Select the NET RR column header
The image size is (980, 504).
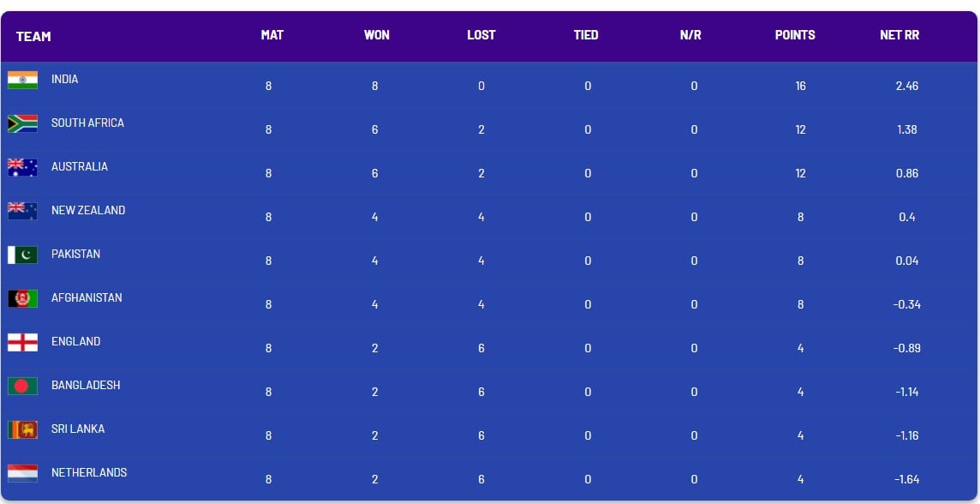click(x=899, y=35)
